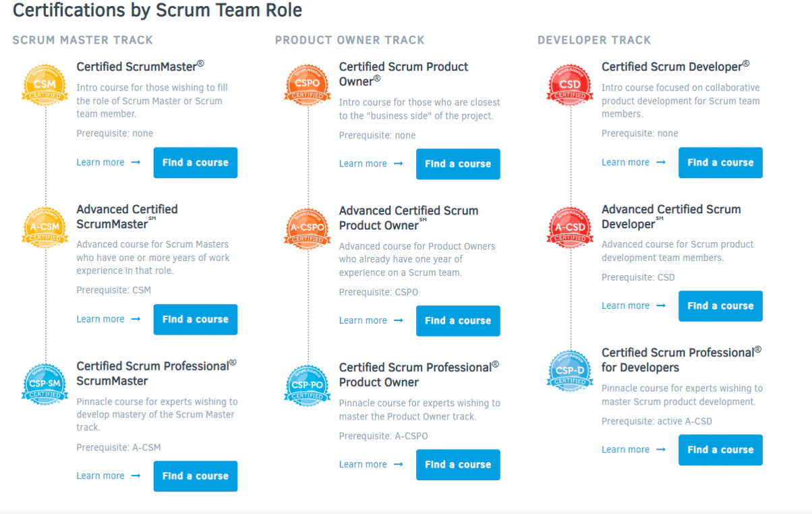Click the Certifications by Scrum Team Role heading

157,10
